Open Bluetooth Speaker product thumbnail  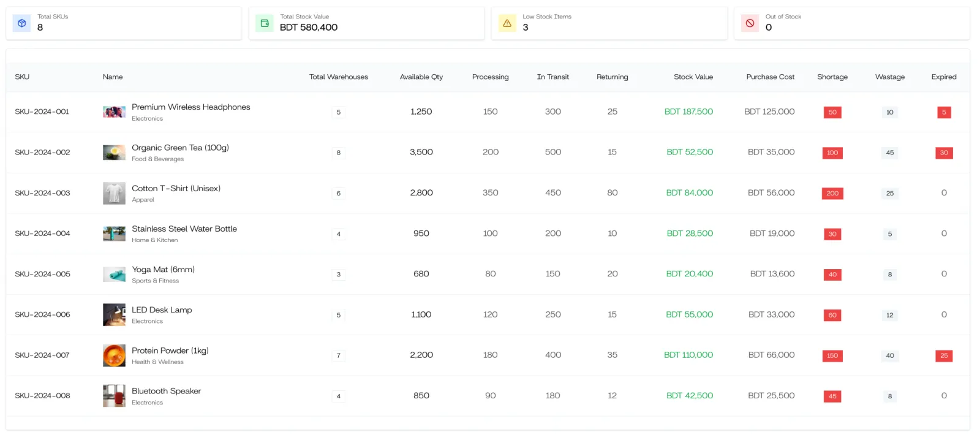(x=114, y=396)
